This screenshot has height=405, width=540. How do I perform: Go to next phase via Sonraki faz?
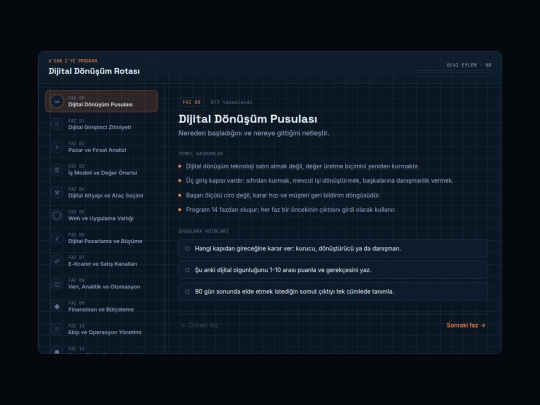(x=466, y=325)
